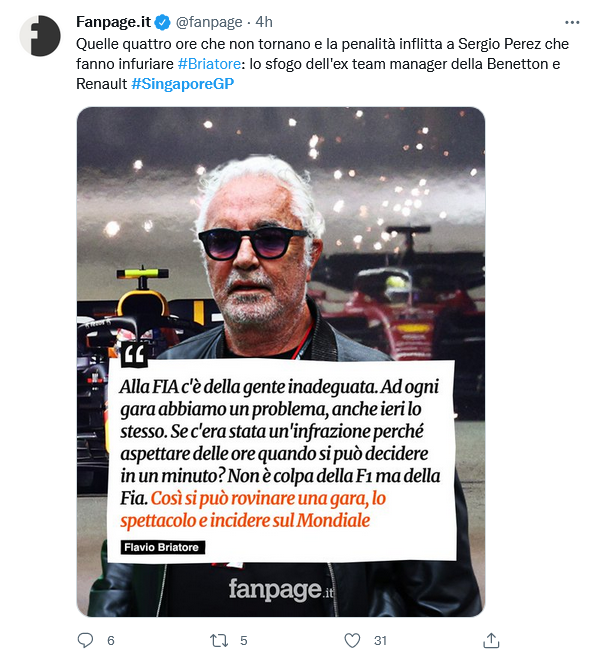Open the @fanpage handle profile
The width and height of the screenshot is (598, 662).
point(209,22)
